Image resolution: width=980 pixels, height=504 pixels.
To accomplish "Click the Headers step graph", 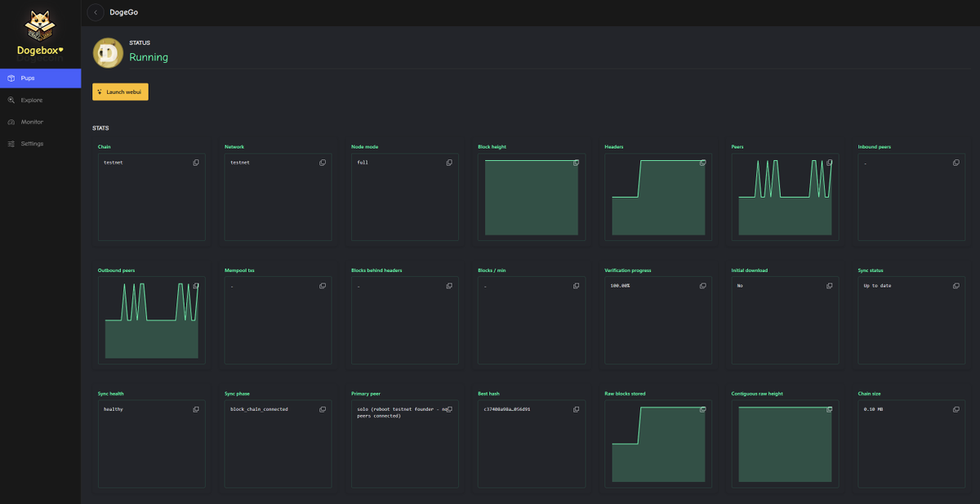I will (658, 198).
